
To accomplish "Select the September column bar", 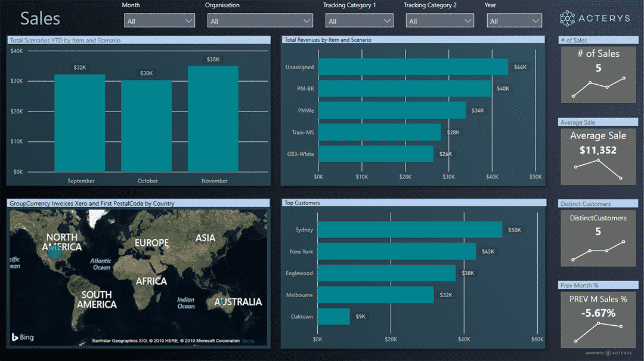I will 79,123.
